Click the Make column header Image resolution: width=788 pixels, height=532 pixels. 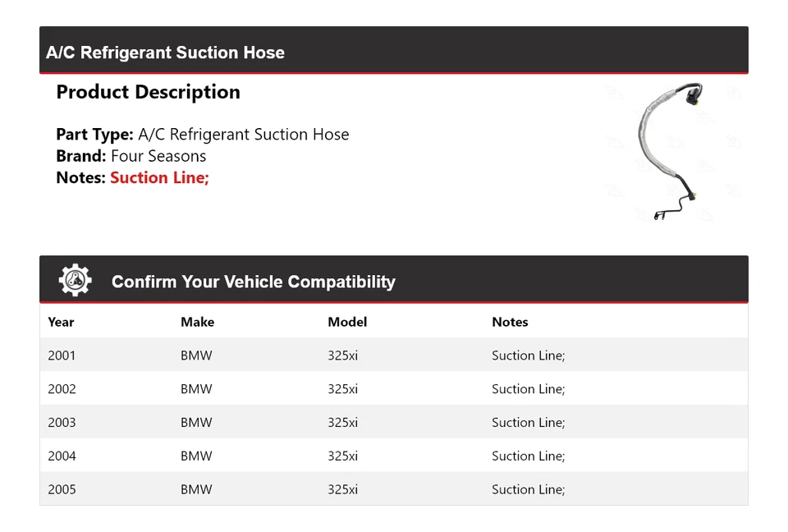tap(197, 322)
